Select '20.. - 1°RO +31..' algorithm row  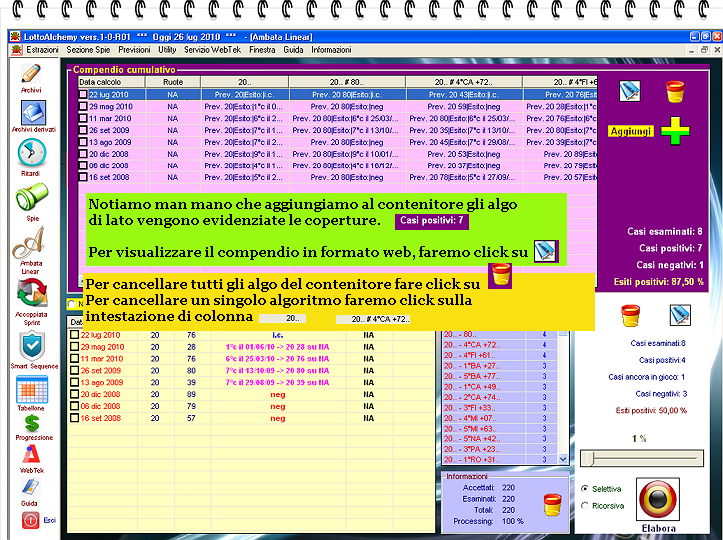pos(500,460)
